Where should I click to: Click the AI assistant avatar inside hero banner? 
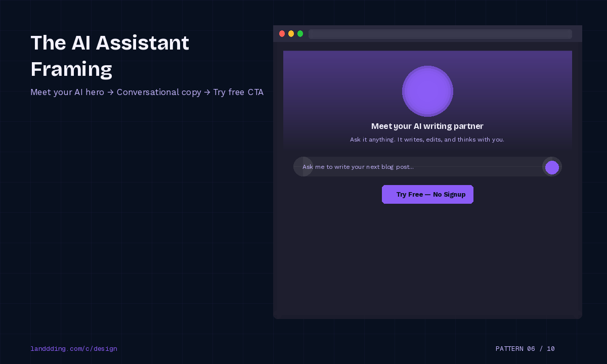tap(427, 91)
